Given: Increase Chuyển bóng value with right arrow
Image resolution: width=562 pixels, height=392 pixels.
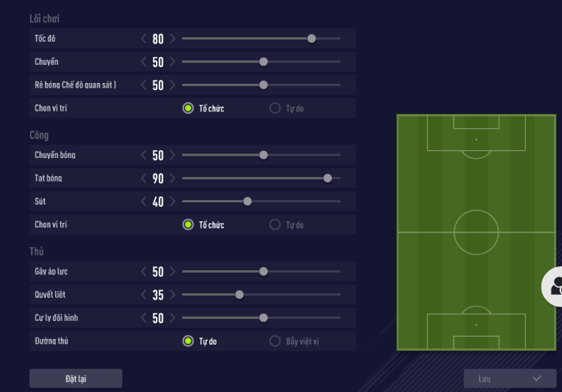Looking at the screenshot, I should pyautogui.click(x=172, y=155).
